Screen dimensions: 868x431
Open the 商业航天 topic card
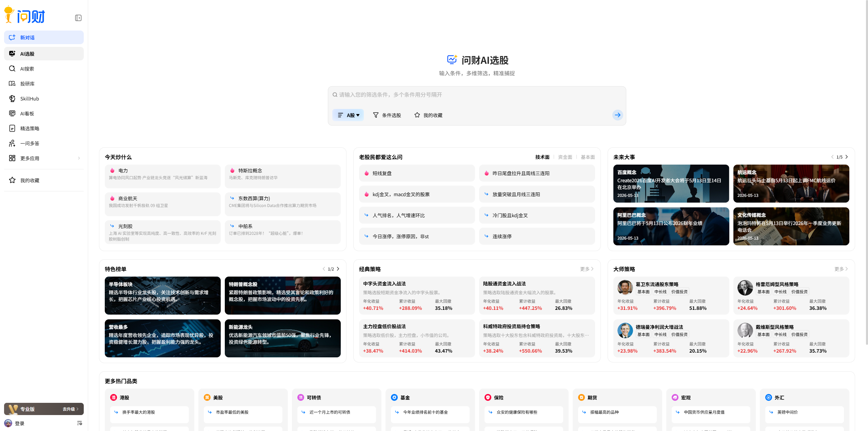[x=163, y=204]
